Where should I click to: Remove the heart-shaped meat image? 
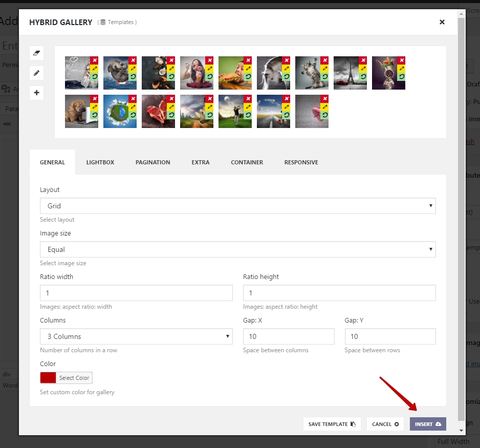click(171, 99)
